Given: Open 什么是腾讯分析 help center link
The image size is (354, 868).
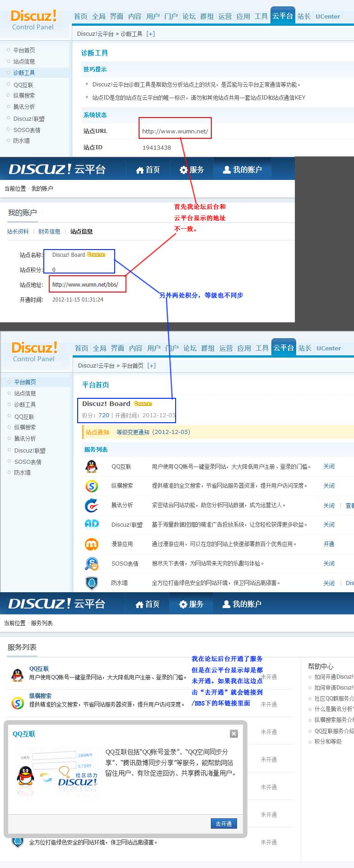Looking at the screenshot, I should [x=334, y=709].
